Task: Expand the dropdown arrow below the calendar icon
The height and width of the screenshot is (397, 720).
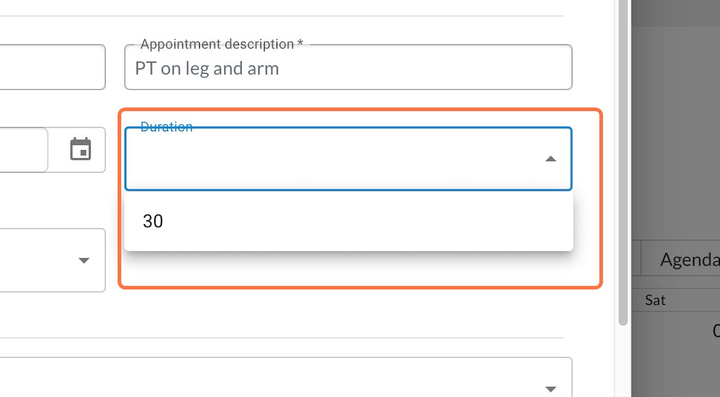Action: coord(84,260)
